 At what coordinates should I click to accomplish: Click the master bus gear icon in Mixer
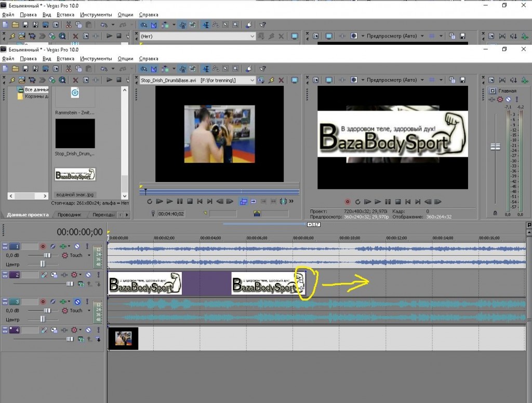pyautogui.click(x=500, y=99)
